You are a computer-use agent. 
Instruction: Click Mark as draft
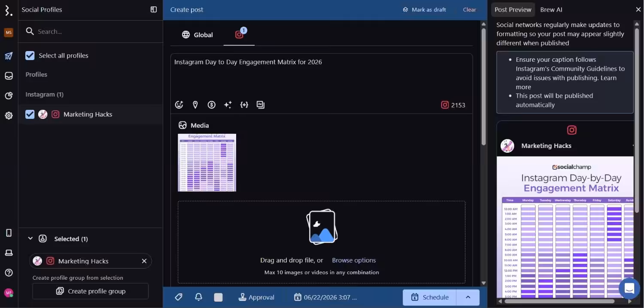[424, 9]
